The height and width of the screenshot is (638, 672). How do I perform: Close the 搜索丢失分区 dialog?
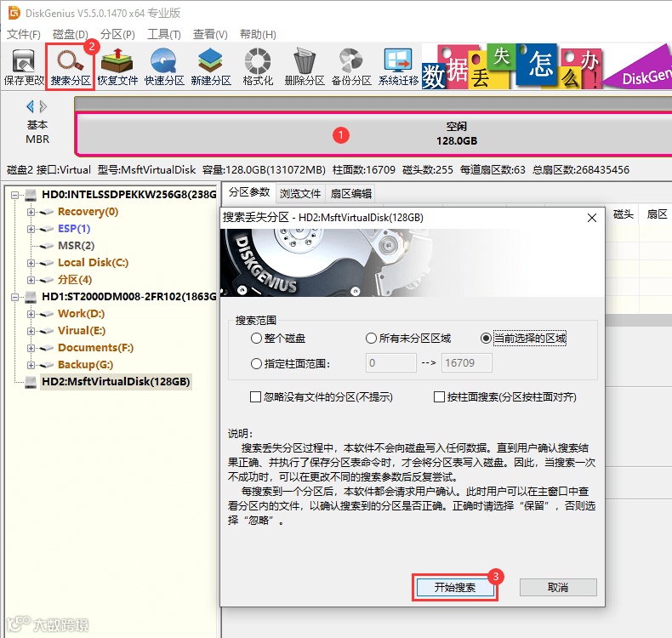click(x=592, y=218)
